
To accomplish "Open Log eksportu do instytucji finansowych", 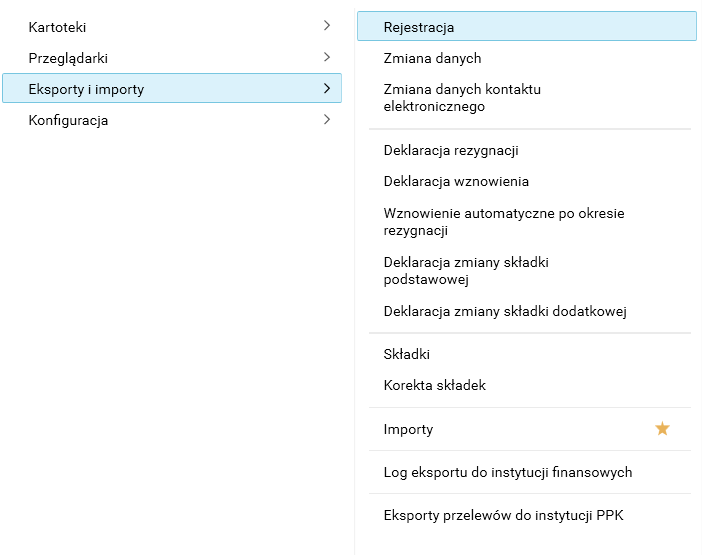I will pyautogui.click(x=507, y=472).
